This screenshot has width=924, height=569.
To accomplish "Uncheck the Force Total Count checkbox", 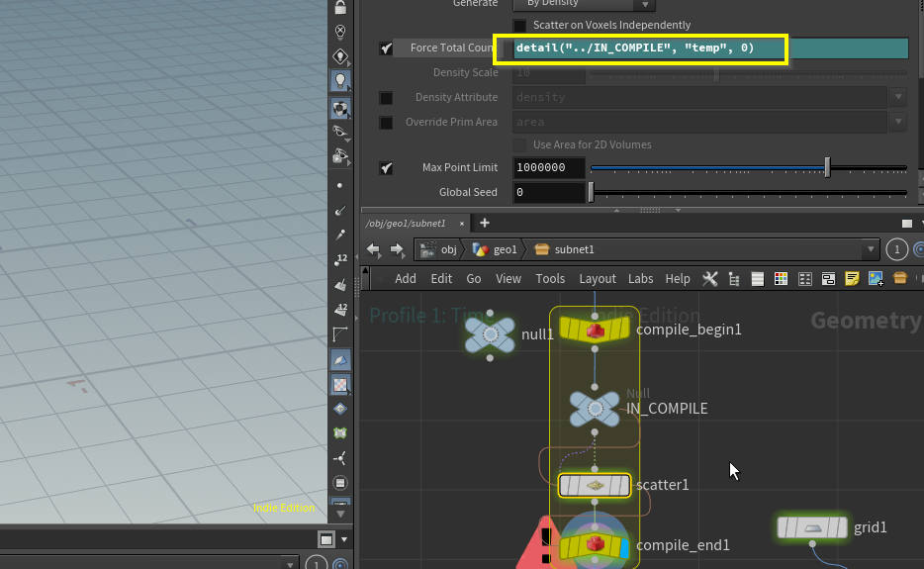I will (386, 48).
